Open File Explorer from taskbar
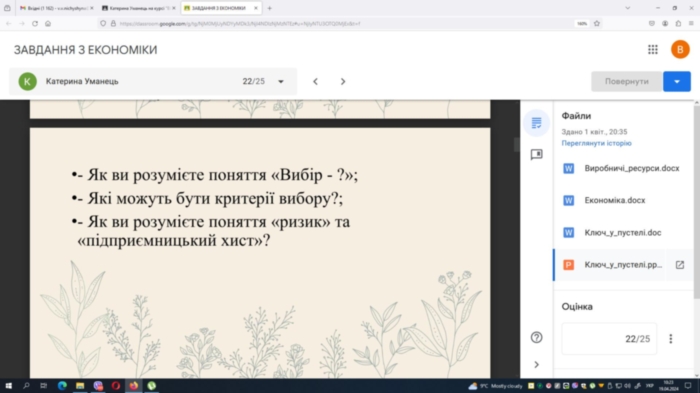This screenshot has width=700, height=393. coord(80,386)
